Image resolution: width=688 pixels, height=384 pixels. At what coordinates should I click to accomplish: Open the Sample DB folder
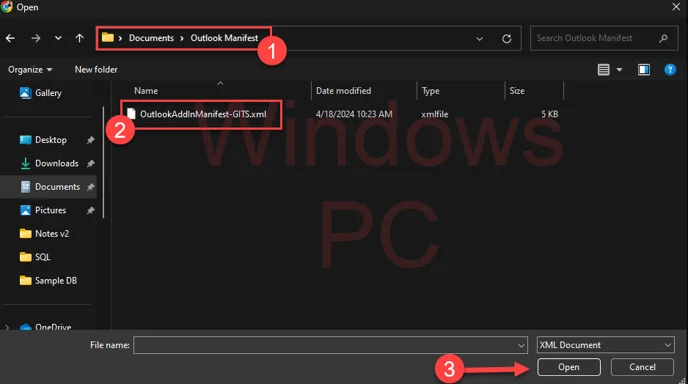[48, 281]
